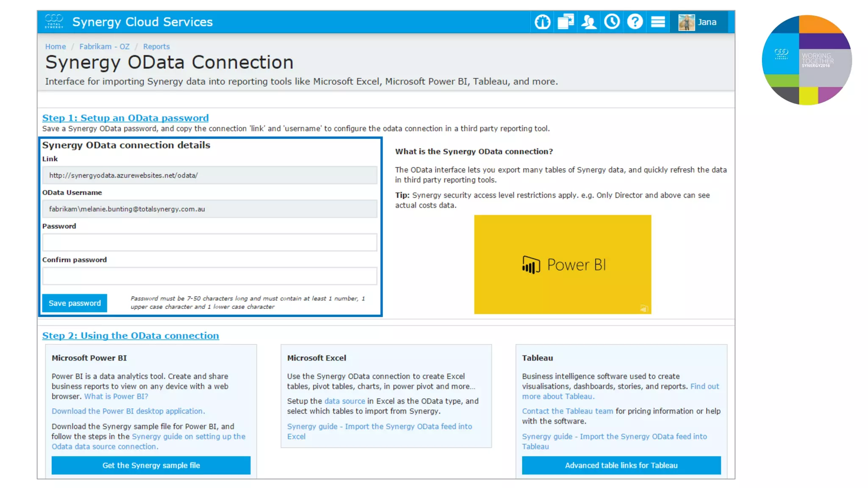
Task: Open the help question mark icon
Action: (634, 22)
